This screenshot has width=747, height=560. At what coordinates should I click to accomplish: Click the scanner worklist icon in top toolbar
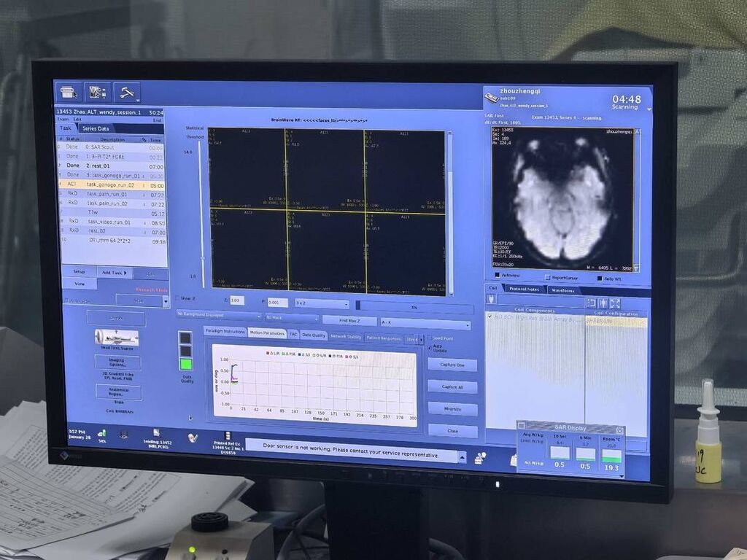click(69, 92)
